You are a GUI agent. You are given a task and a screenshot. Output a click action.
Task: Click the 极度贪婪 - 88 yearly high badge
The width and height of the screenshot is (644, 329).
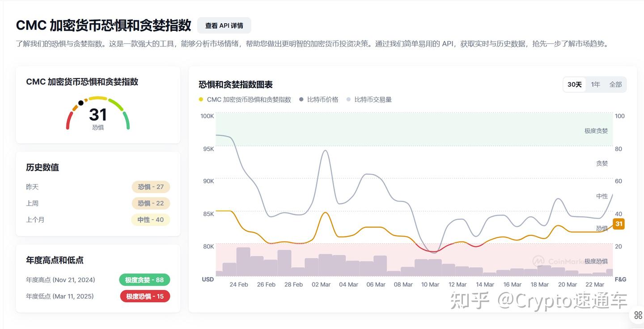pos(144,280)
